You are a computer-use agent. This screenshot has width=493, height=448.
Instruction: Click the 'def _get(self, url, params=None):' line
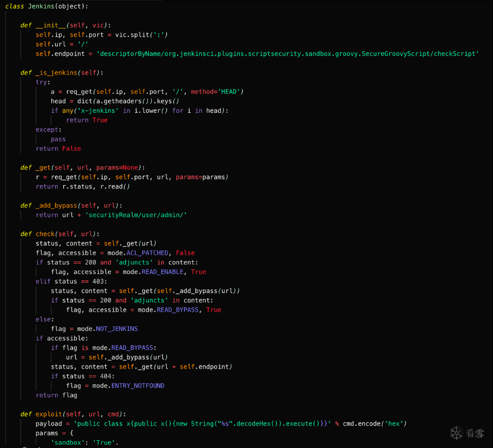[82, 168]
